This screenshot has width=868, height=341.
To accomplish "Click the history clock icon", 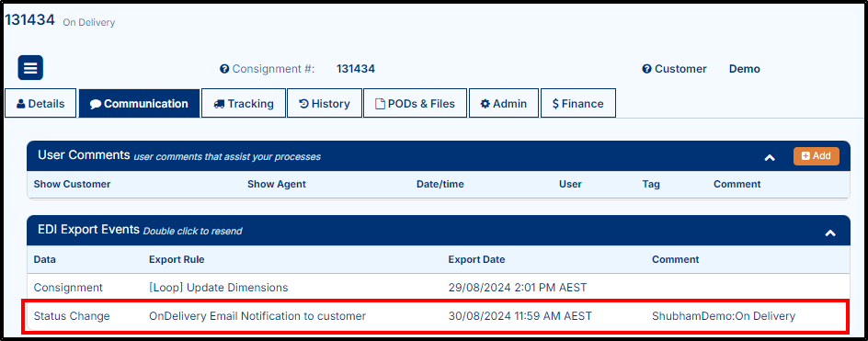I will [304, 104].
